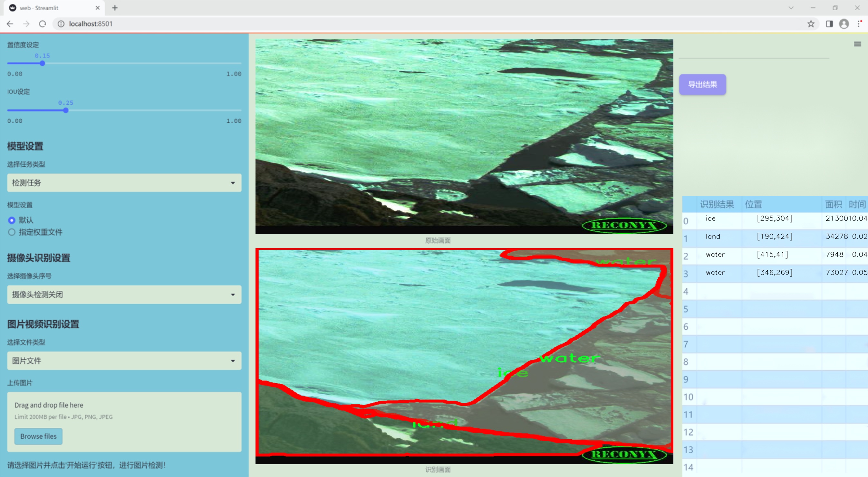Click the browser forward arrow
868x477 pixels.
(x=26, y=24)
